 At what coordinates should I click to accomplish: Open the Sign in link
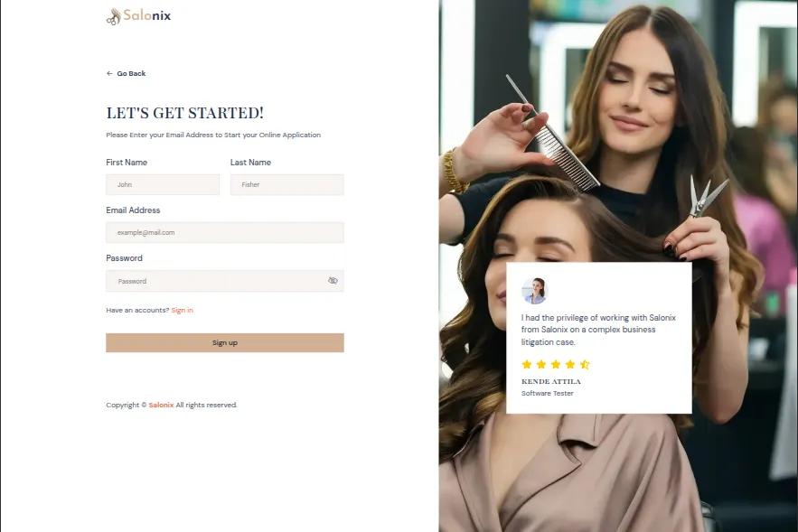(183, 310)
